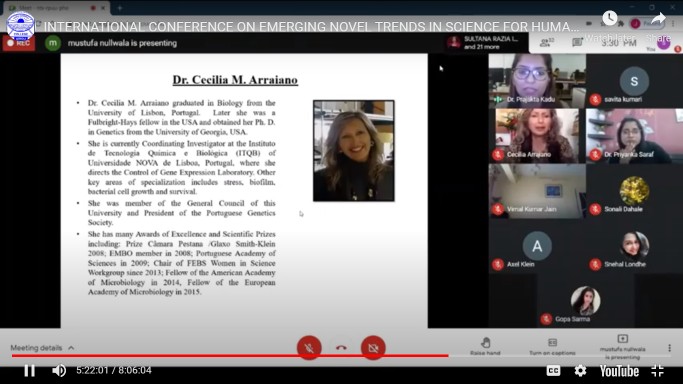
Task: Click Snehal Londhe muted mic icon
Action: 595,264
